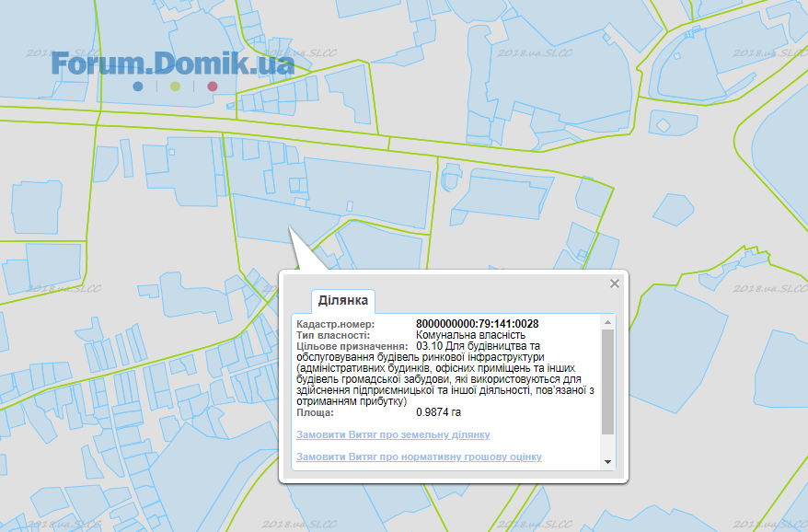The width and height of the screenshot is (808, 532).
Task: Click cadastral number 8000000000:79:141:0028
Action: (x=477, y=324)
